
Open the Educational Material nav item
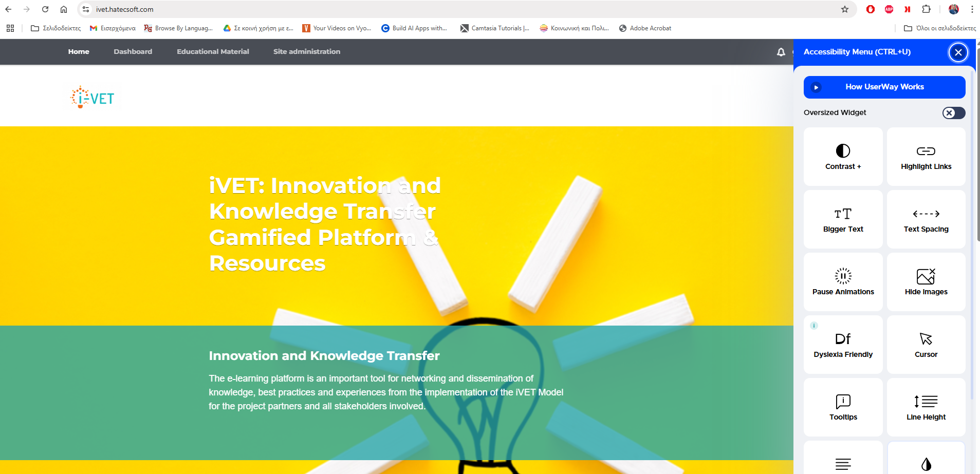213,52
